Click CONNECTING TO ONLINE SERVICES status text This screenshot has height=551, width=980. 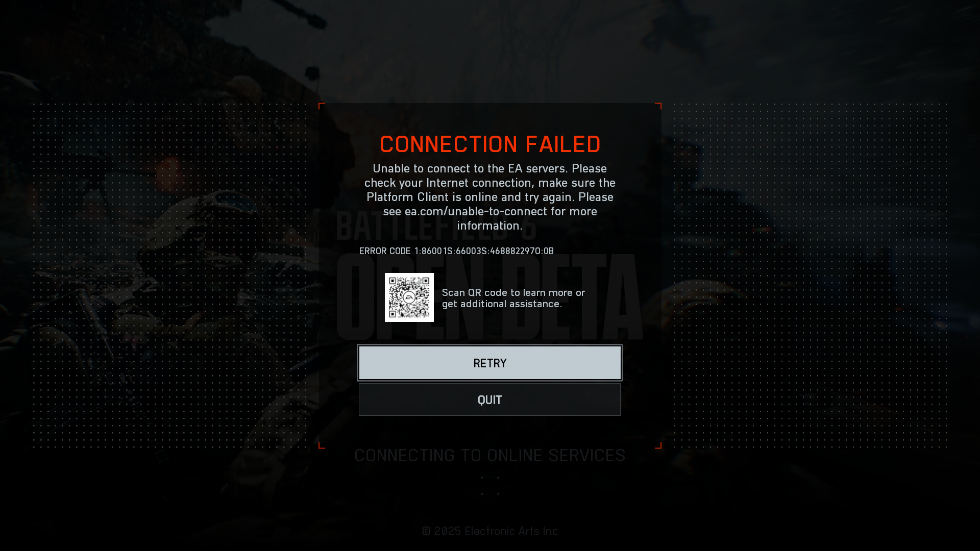click(x=490, y=456)
